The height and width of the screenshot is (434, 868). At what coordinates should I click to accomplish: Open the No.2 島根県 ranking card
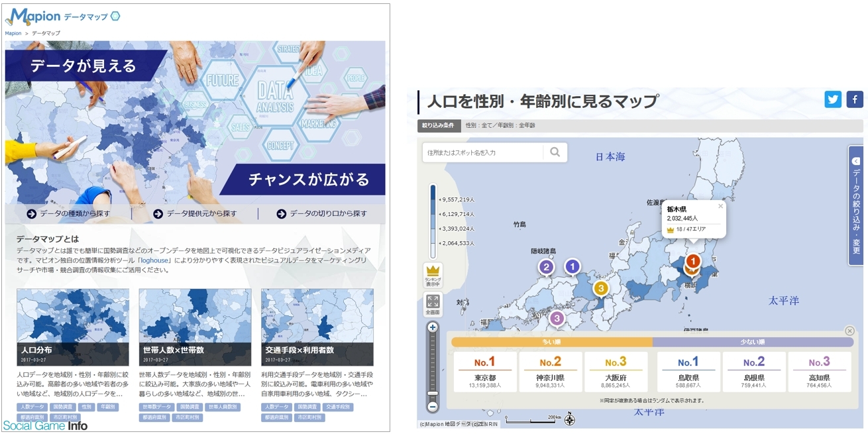tap(754, 372)
